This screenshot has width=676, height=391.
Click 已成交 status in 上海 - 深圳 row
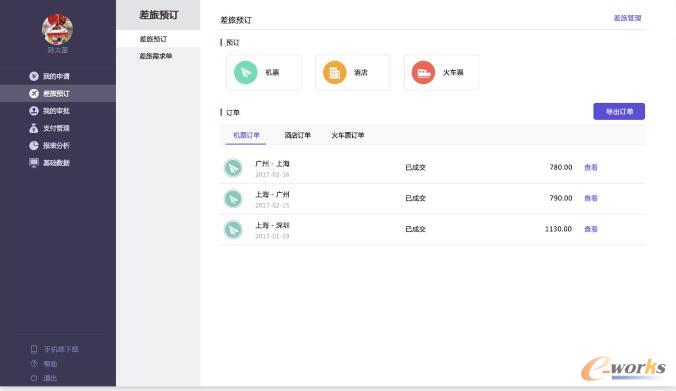(x=415, y=229)
